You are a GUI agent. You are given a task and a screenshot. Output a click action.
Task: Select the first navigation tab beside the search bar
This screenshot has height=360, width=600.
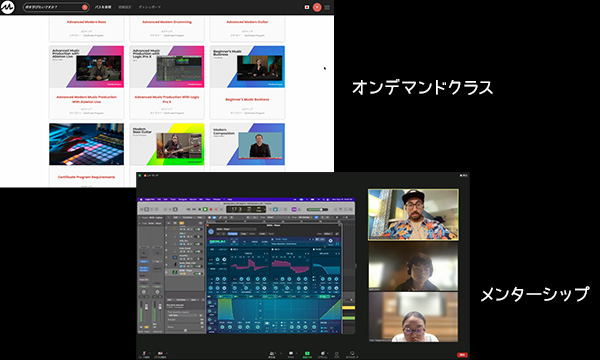point(103,7)
